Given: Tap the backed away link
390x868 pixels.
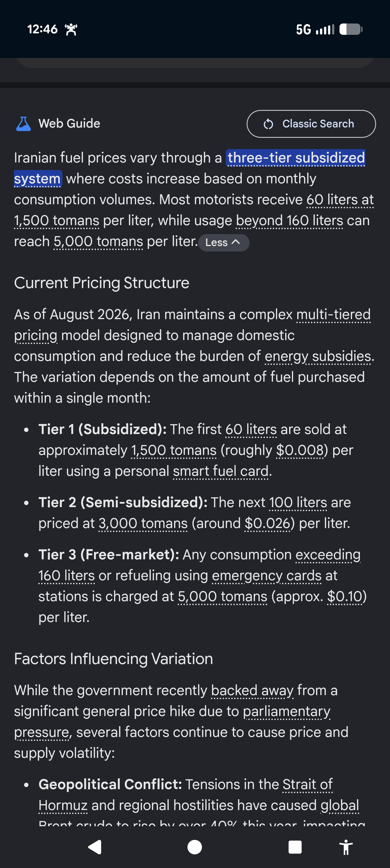Looking at the screenshot, I should 252,690.
